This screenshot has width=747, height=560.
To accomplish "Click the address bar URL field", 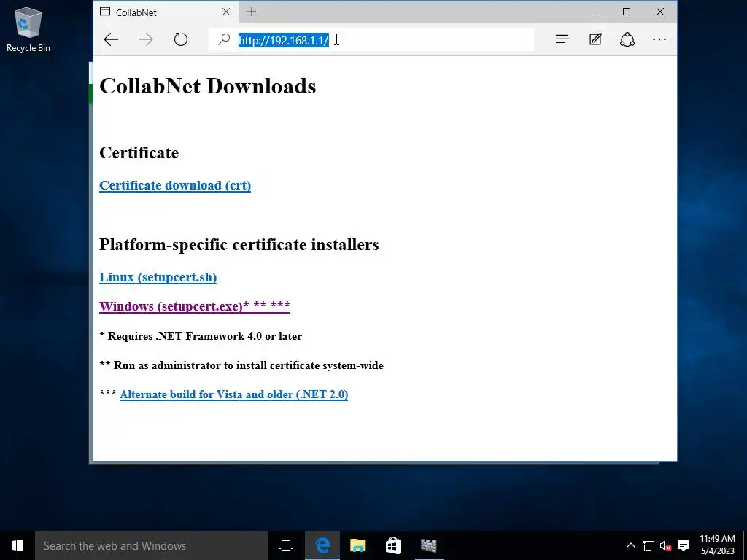I will pyautogui.click(x=371, y=40).
